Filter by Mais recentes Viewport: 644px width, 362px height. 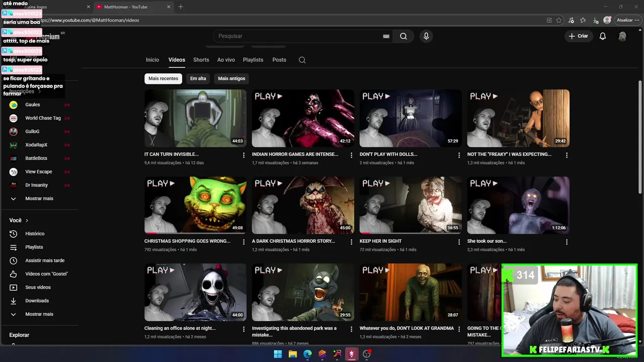click(x=163, y=78)
